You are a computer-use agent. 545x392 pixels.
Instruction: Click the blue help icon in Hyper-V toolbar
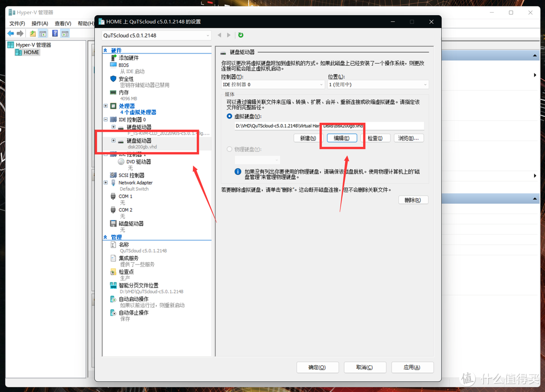[55, 33]
